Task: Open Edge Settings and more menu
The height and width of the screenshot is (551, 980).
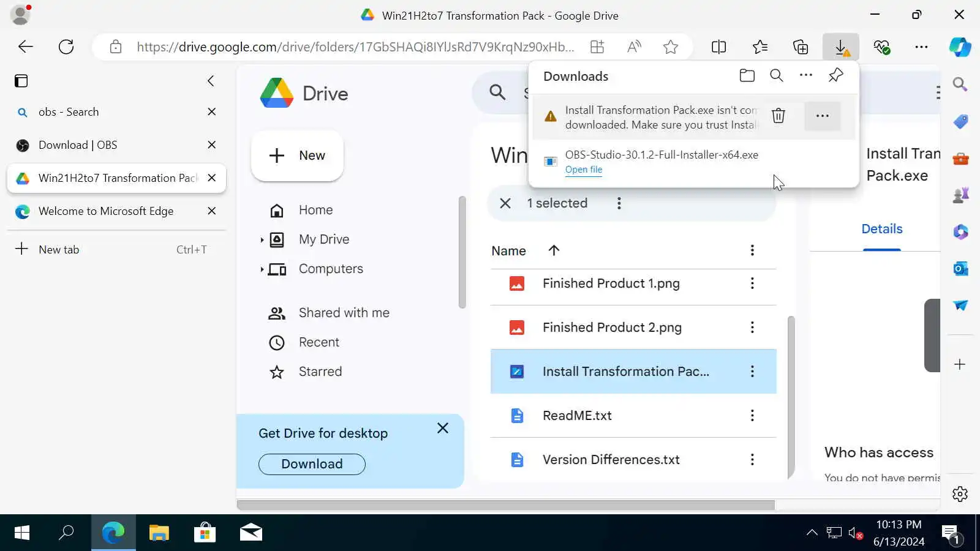Action: coord(921,47)
